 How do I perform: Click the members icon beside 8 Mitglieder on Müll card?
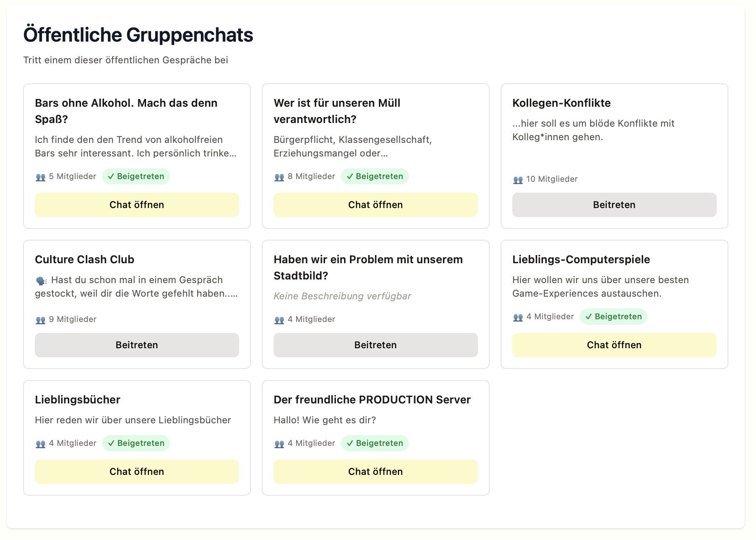[279, 177]
